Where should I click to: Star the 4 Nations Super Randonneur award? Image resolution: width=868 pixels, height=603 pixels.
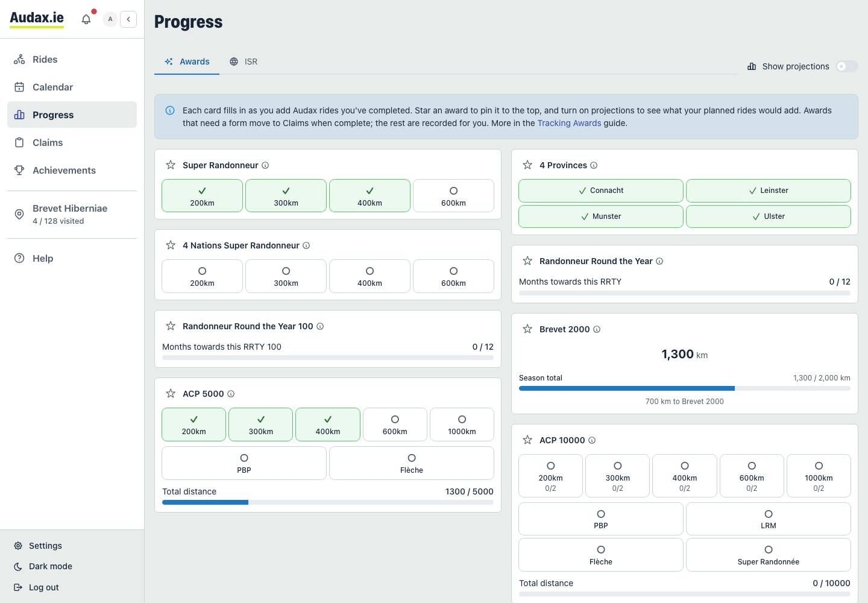[x=171, y=245]
